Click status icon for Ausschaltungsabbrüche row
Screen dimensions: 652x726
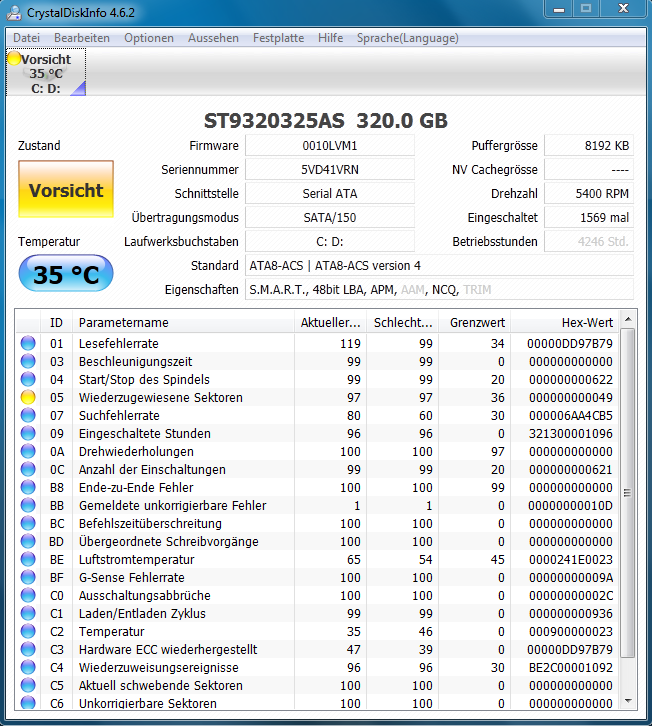28,595
